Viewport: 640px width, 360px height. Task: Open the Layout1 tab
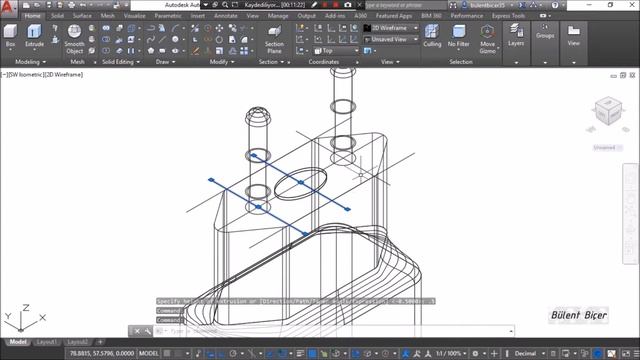pos(47,342)
